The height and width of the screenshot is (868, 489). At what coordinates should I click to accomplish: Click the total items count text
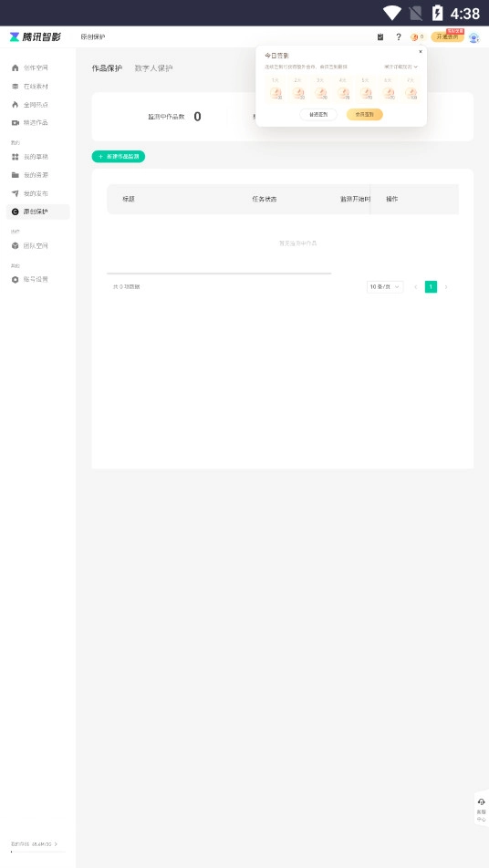pos(126,286)
